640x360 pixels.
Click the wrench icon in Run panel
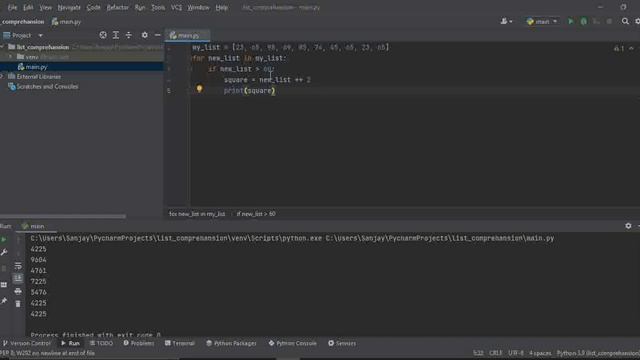coord(4,253)
